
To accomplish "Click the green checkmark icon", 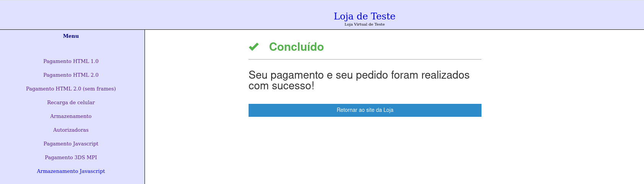I will coord(254,47).
